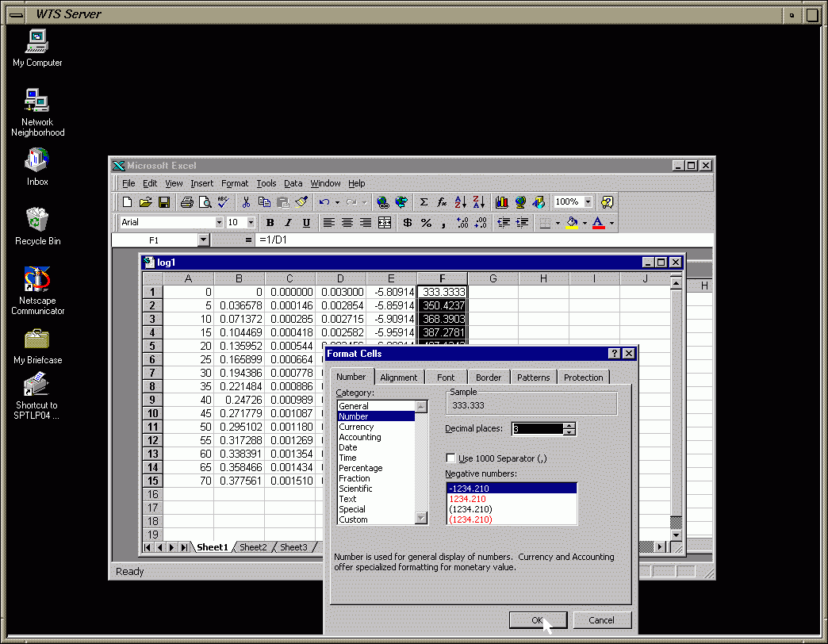
Task: Click the AutoSum sigma icon
Action: (x=424, y=202)
